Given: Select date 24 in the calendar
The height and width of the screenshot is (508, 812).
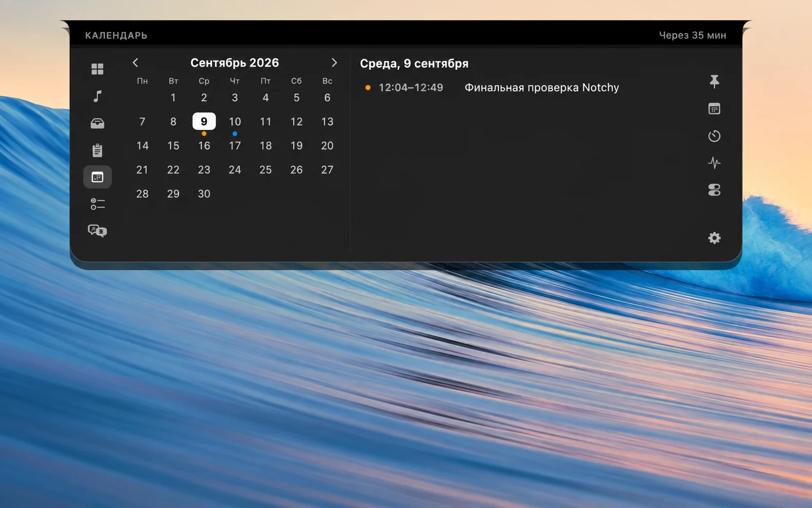Looking at the screenshot, I should click(x=235, y=170).
